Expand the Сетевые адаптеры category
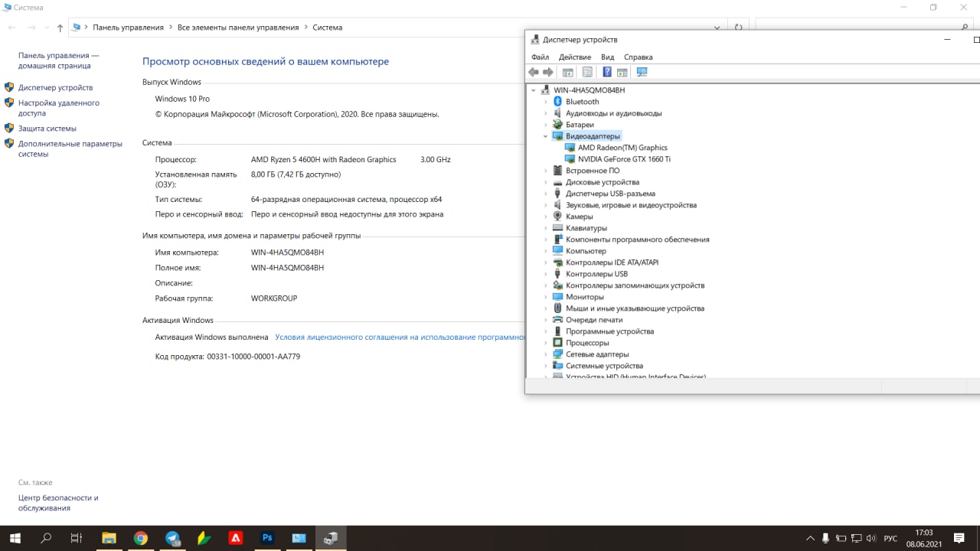This screenshot has width=980, height=551. (x=545, y=354)
